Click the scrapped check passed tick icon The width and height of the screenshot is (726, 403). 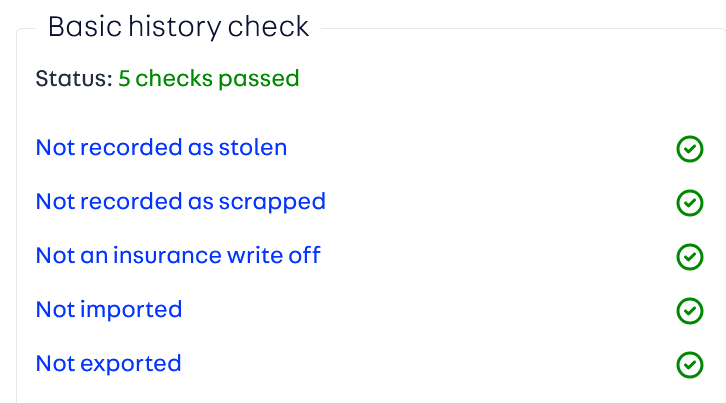(x=689, y=203)
